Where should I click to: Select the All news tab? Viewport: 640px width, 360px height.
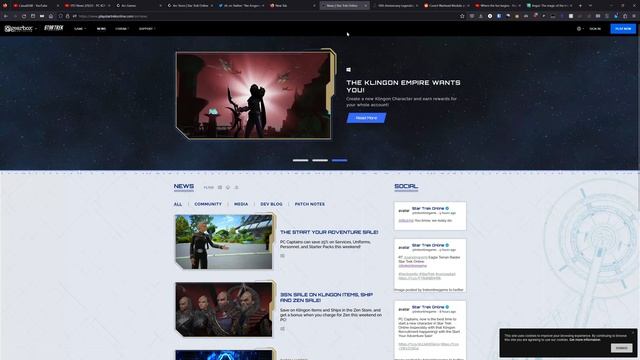178,204
